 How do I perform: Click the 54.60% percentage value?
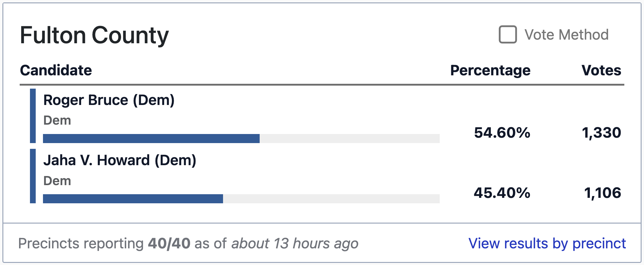[502, 133]
